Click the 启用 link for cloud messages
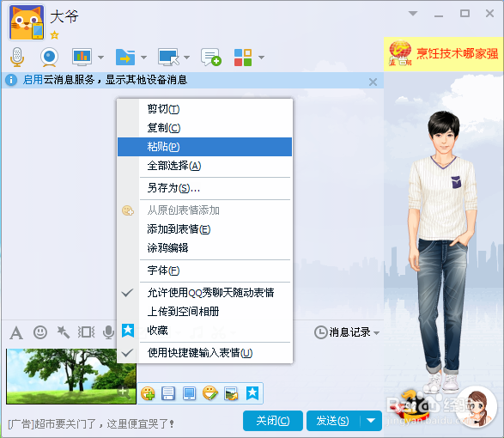The width and height of the screenshot is (504, 438). 33,80
